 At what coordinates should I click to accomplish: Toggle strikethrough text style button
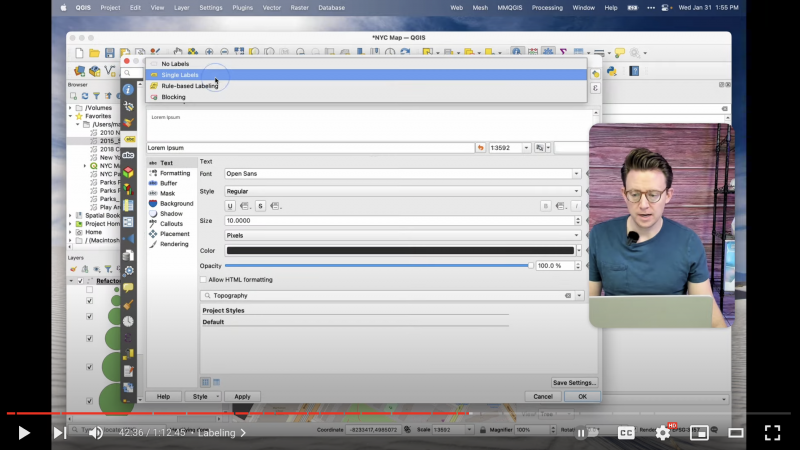tap(260, 206)
